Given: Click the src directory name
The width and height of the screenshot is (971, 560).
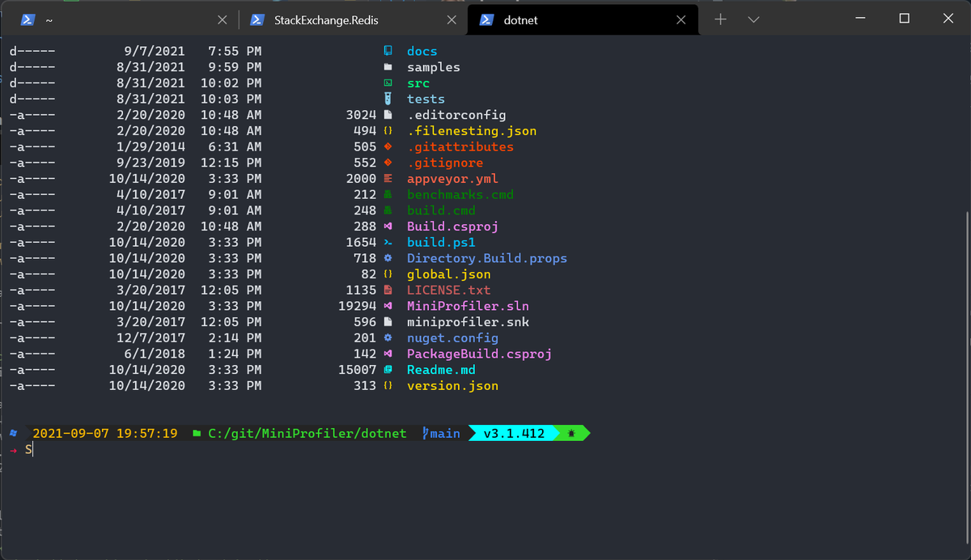Looking at the screenshot, I should pos(418,83).
